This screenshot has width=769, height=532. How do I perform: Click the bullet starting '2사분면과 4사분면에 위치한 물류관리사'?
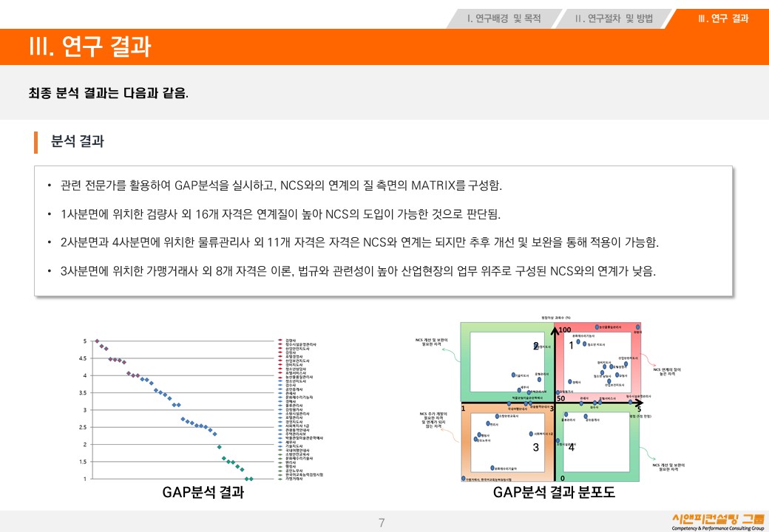[359, 242]
